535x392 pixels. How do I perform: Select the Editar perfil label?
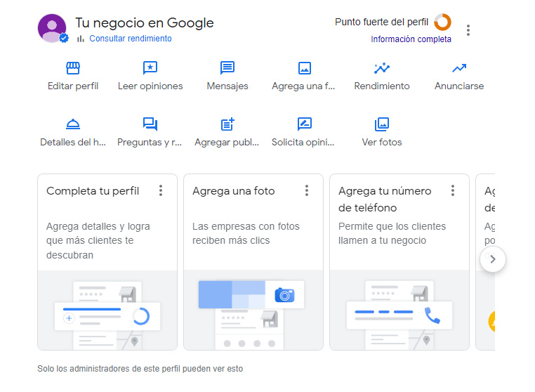point(73,86)
